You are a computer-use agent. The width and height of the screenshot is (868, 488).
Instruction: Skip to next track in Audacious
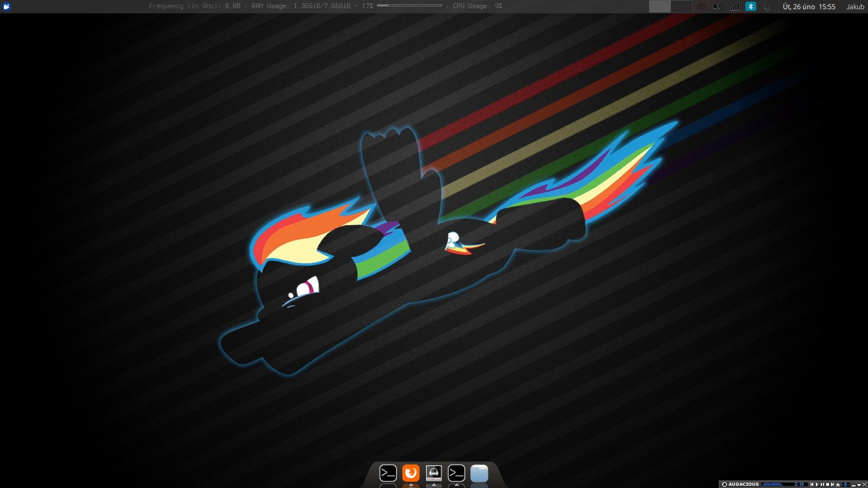pos(832,484)
